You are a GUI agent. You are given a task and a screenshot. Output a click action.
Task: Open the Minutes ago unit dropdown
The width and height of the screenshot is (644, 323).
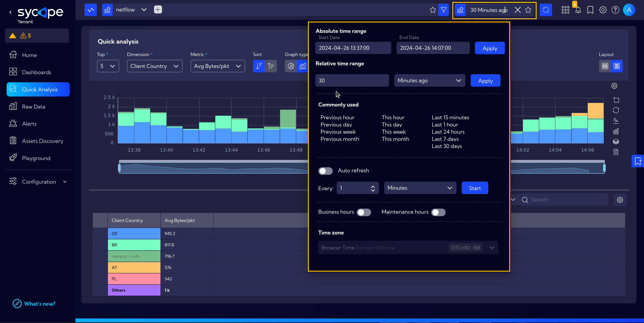[x=429, y=80]
